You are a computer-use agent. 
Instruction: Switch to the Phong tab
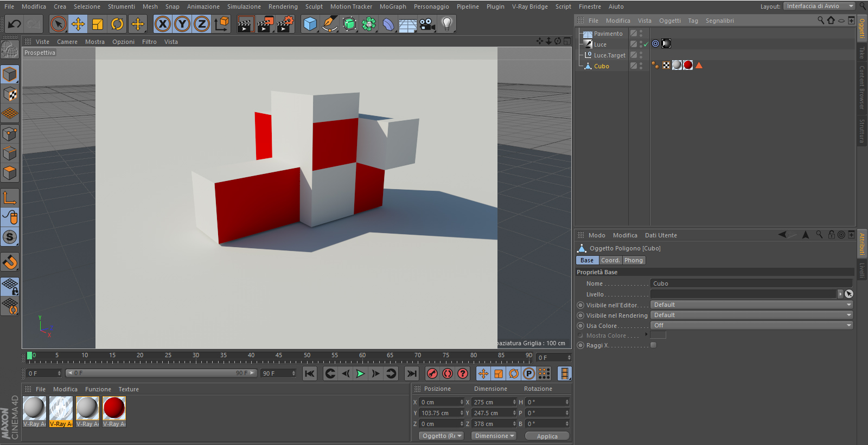pos(633,260)
